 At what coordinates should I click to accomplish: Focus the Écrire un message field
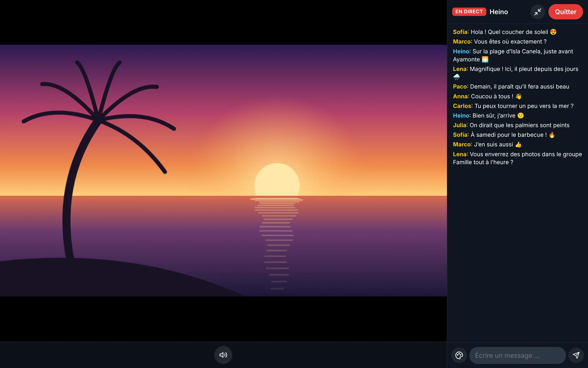[517, 355]
